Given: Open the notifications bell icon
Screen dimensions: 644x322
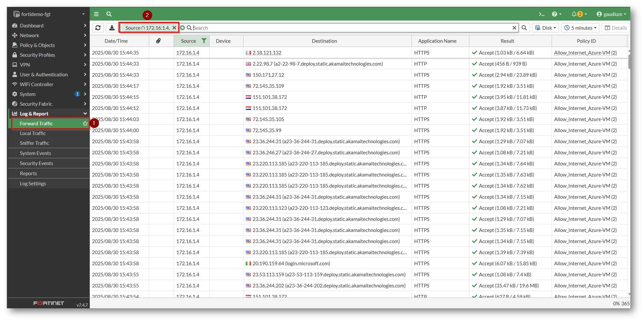Looking at the screenshot, I should [574, 14].
